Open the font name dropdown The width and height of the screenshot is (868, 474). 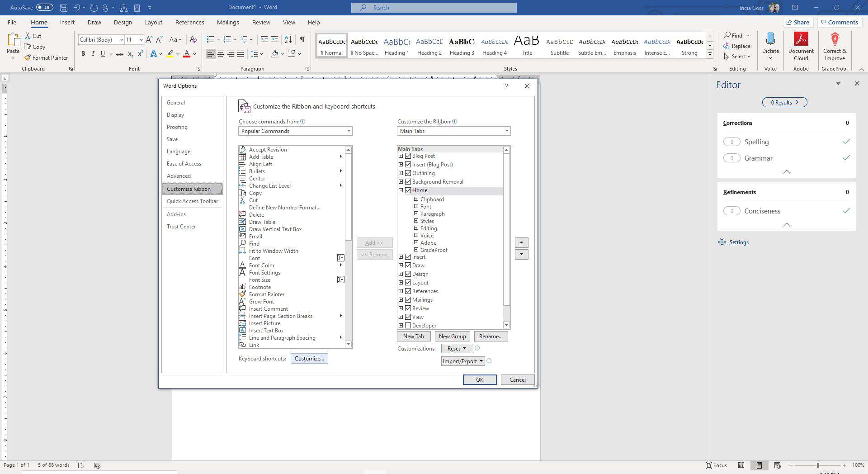click(x=121, y=40)
